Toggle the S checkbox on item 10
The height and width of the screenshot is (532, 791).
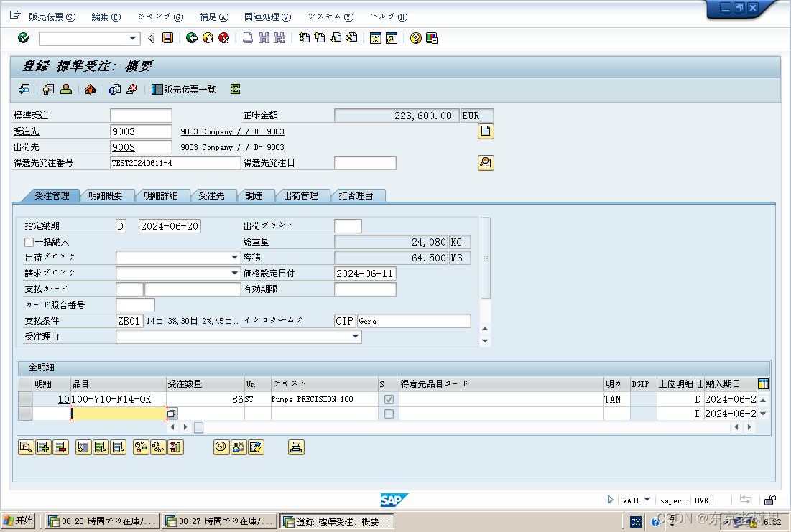click(x=389, y=398)
